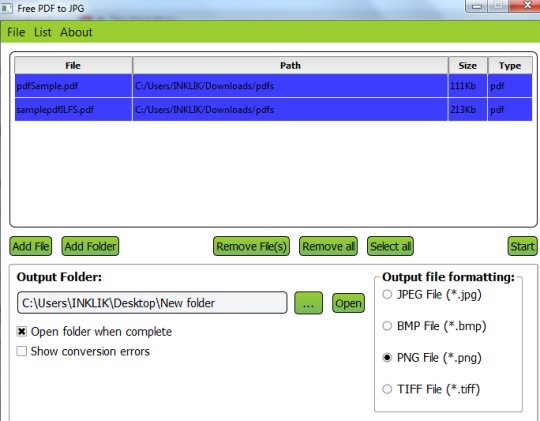Click the Select all button
540x421 pixels.
pyautogui.click(x=390, y=246)
